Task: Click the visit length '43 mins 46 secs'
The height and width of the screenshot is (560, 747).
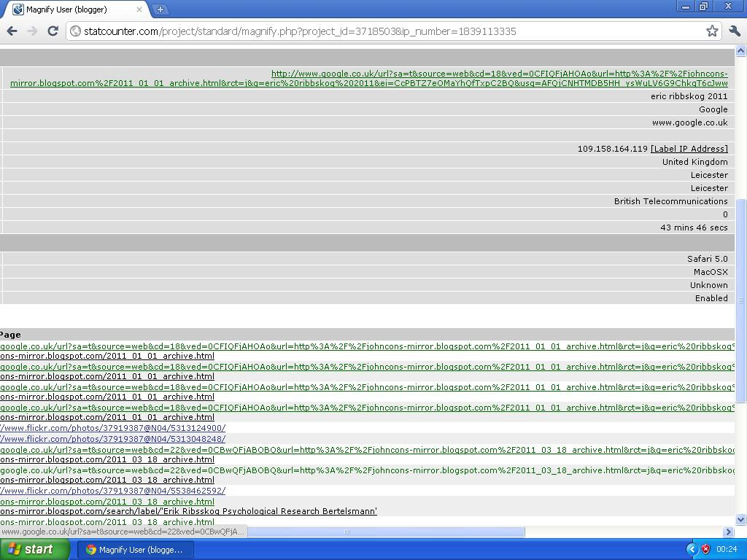Action: tap(694, 227)
